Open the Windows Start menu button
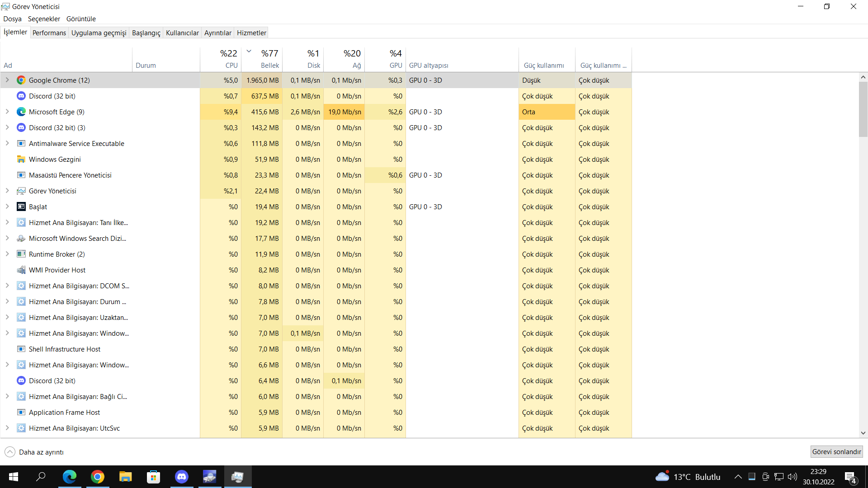 pyautogui.click(x=14, y=477)
